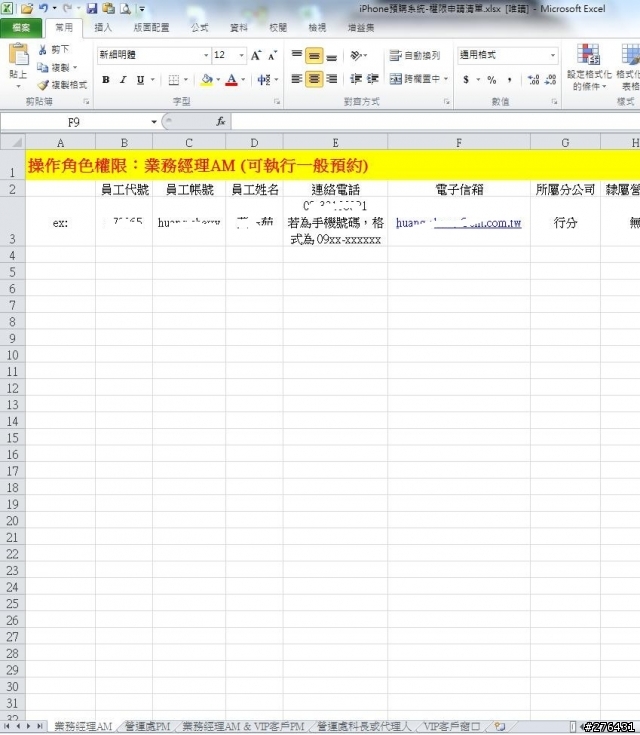Toggle align text right
640x735 pixels.
331,79
